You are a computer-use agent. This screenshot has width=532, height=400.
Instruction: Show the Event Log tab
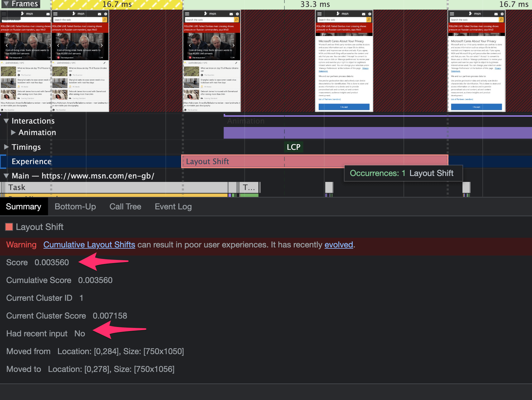(173, 207)
